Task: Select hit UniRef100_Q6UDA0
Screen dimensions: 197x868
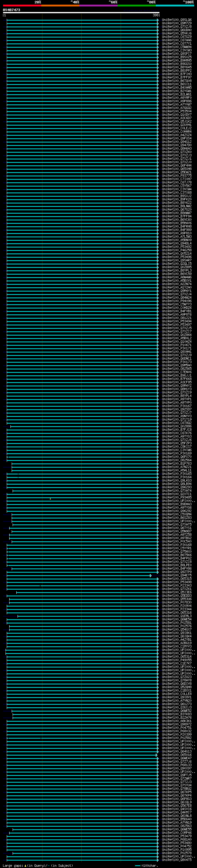Action: [x=176, y=30]
